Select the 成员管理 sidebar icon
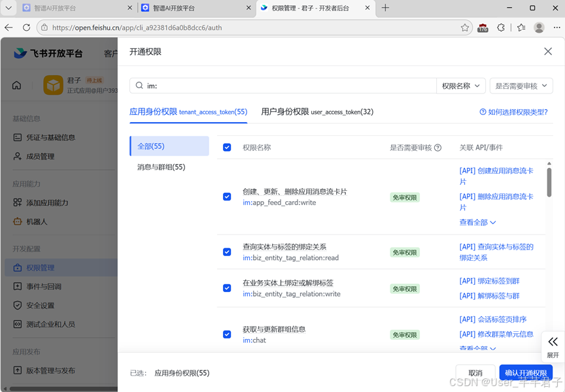Image resolution: width=565 pixels, height=392 pixels. pos(16,156)
